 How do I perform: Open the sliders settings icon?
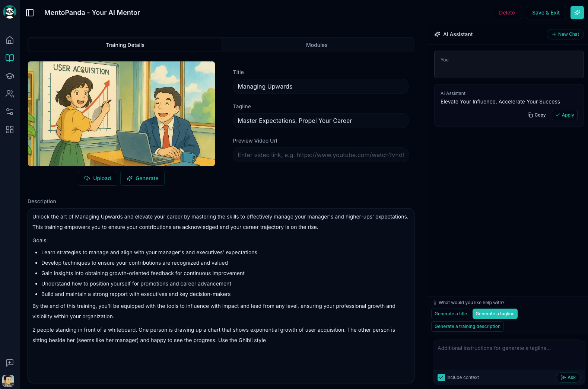10,112
